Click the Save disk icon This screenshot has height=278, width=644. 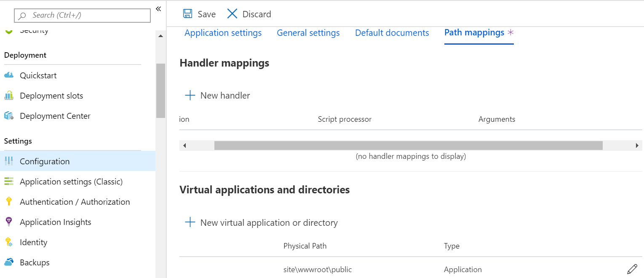point(187,14)
